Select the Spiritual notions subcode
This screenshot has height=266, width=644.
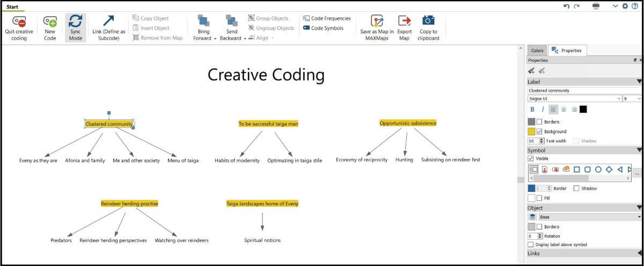(x=262, y=240)
